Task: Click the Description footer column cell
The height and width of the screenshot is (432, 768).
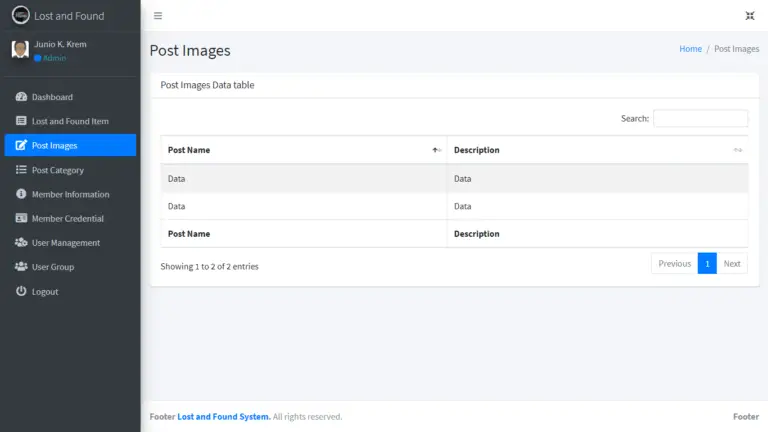Action: (597, 234)
